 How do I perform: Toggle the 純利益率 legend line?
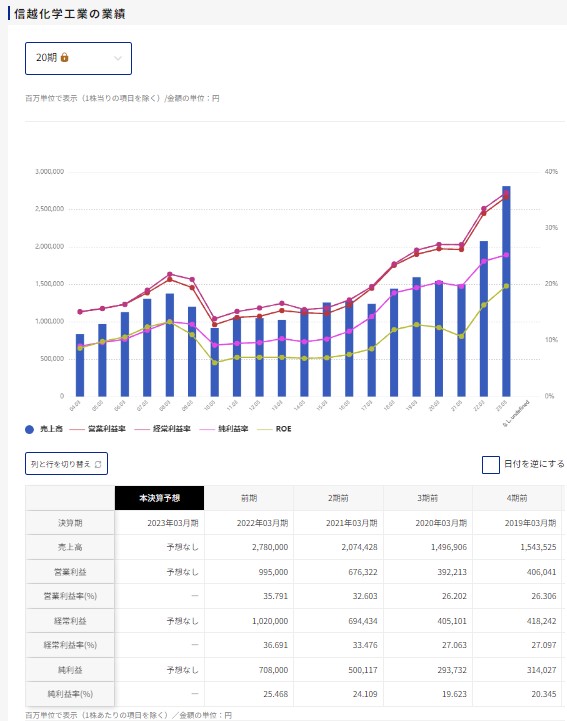(224, 429)
